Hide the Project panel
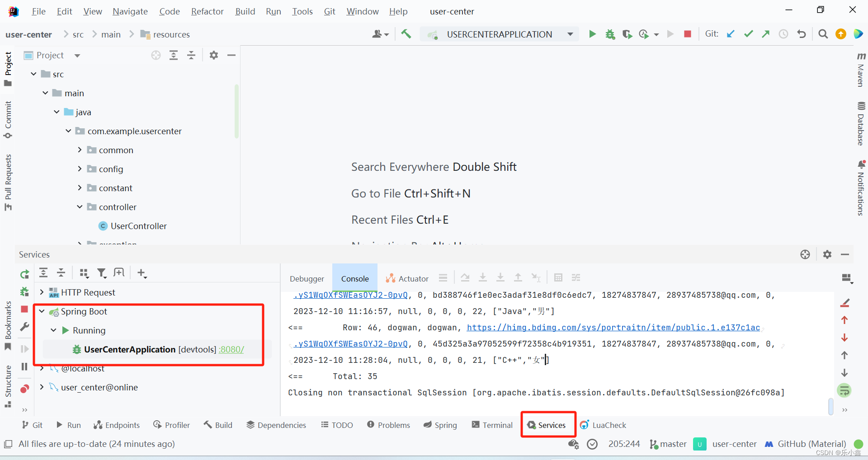The width and height of the screenshot is (868, 460). point(231,55)
